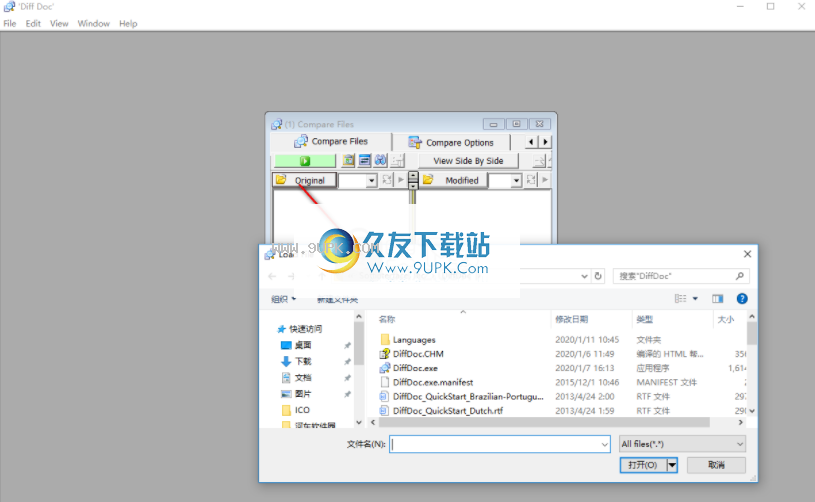Select 图片 in navigation pane
Viewport: 815px width, 502px height.
coord(303,394)
